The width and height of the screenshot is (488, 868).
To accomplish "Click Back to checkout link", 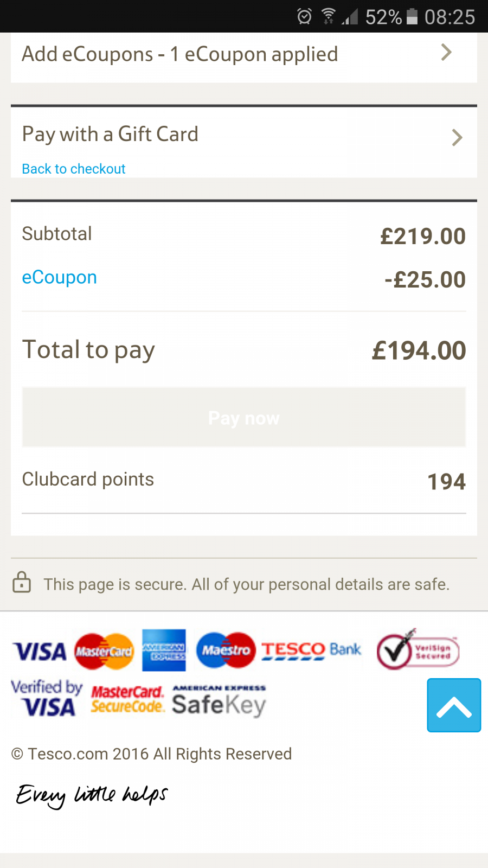I will (74, 169).
